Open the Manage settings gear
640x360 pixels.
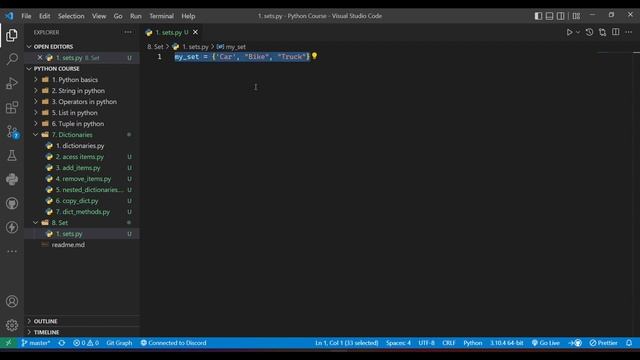[x=12, y=325]
